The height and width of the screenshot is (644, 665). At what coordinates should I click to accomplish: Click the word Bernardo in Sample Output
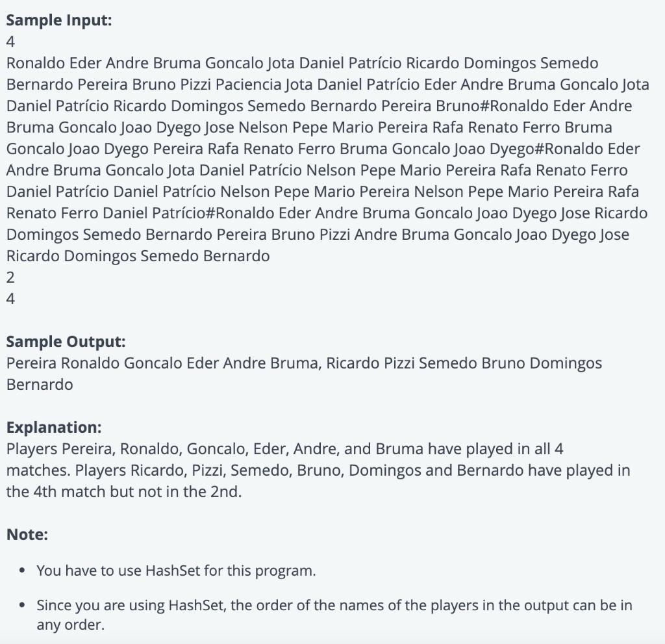(x=40, y=385)
